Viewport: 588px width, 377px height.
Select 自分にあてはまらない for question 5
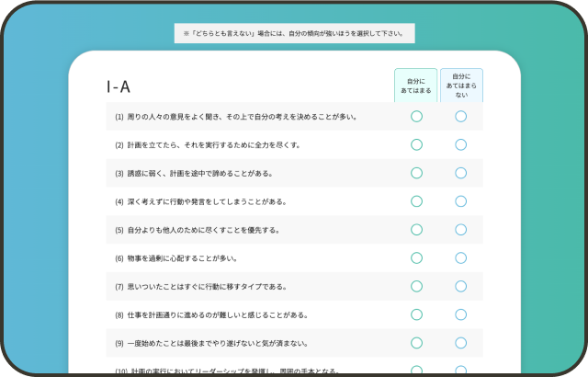pos(461,230)
